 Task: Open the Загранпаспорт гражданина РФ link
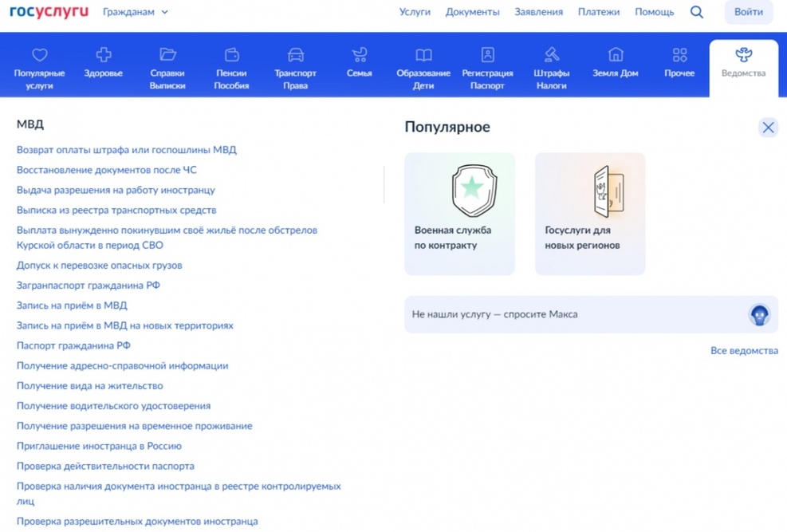tap(89, 286)
